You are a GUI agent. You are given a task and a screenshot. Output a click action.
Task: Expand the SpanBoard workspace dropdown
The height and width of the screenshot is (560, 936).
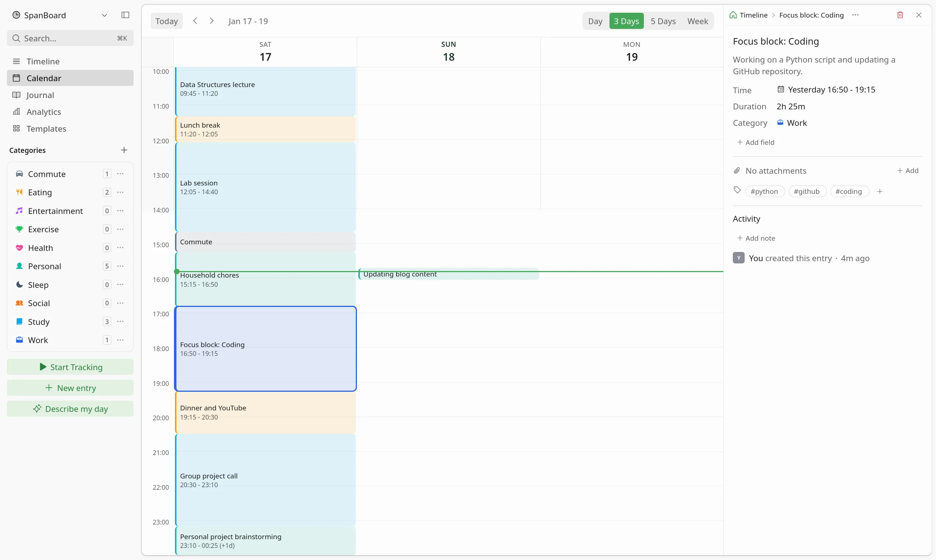pos(105,15)
